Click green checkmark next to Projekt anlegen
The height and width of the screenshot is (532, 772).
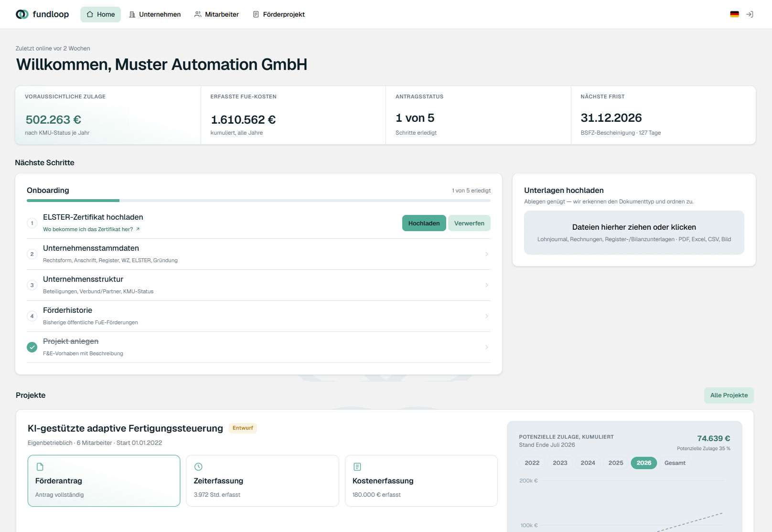(x=32, y=347)
